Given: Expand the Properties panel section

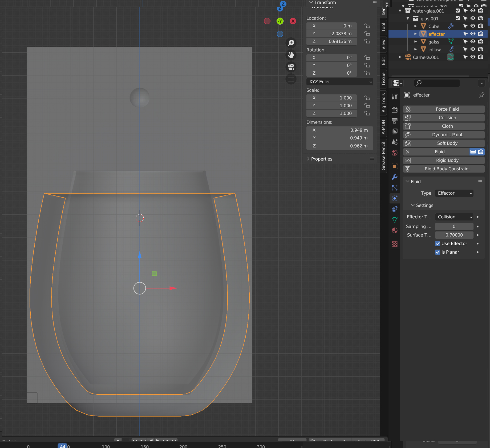Looking at the screenshot, I should (322, 159).
